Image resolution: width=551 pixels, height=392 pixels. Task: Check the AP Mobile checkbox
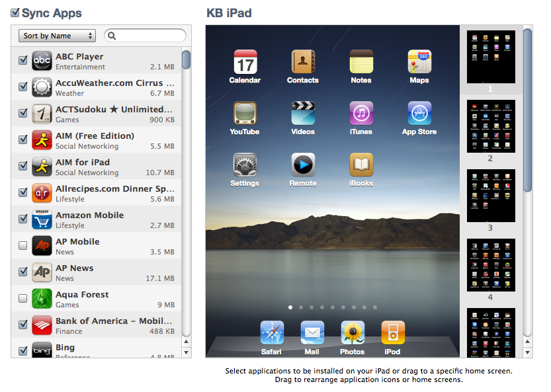pos(23,245)
